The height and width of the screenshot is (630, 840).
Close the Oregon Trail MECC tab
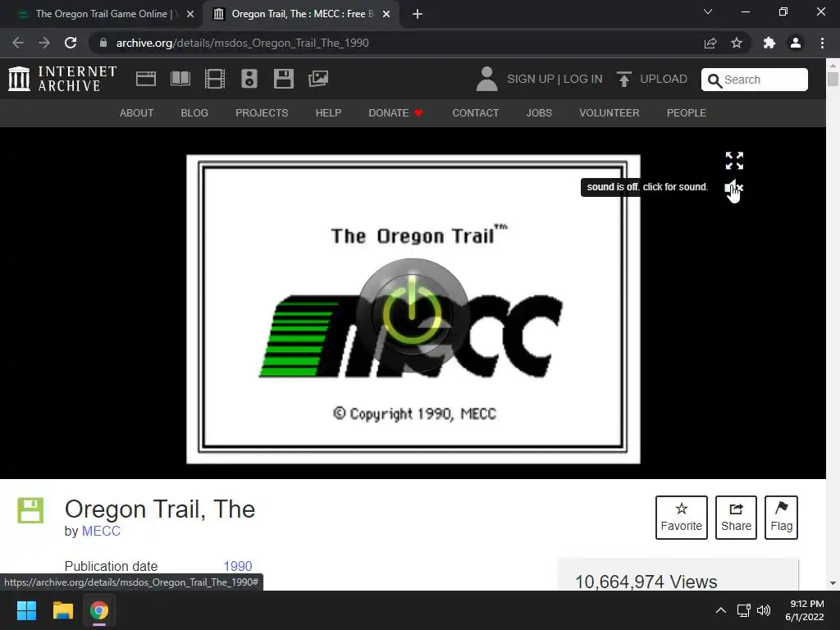[x=386, y=14]
